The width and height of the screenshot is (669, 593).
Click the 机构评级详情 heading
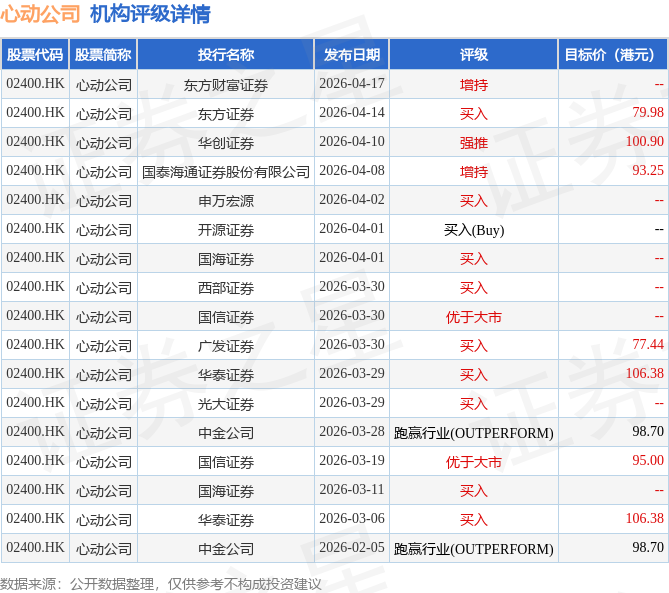tap(150, 14)
